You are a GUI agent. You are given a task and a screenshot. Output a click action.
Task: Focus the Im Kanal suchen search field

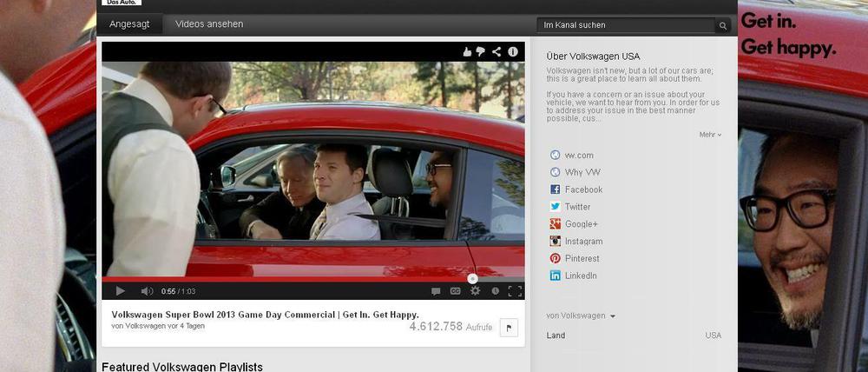[626, 25]
